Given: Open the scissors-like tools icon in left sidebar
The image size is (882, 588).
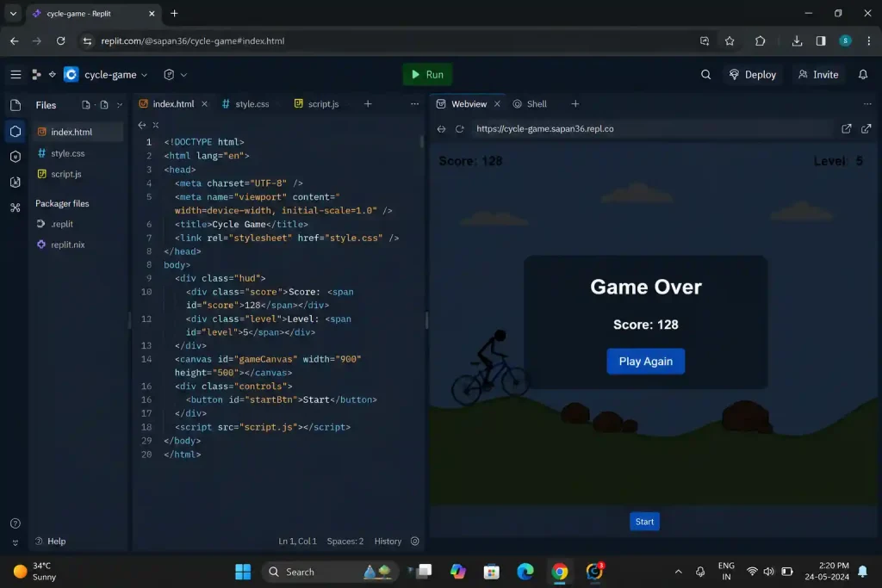Looking at the screenshot, I should [x=16, y=207].
